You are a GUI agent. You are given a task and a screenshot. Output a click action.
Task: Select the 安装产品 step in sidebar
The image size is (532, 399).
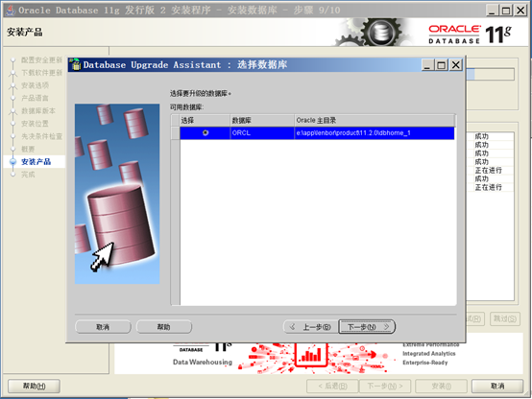(x=36, y=162)
